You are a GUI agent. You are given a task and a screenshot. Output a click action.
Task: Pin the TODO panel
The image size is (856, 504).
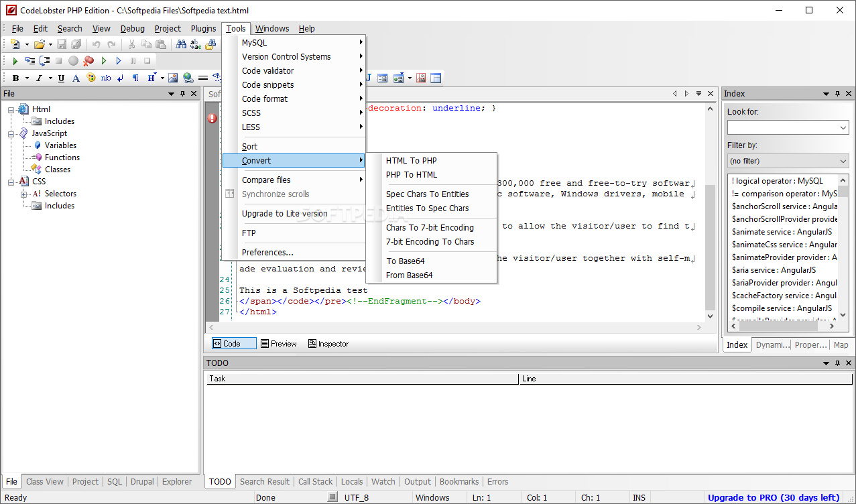[837, 363]
